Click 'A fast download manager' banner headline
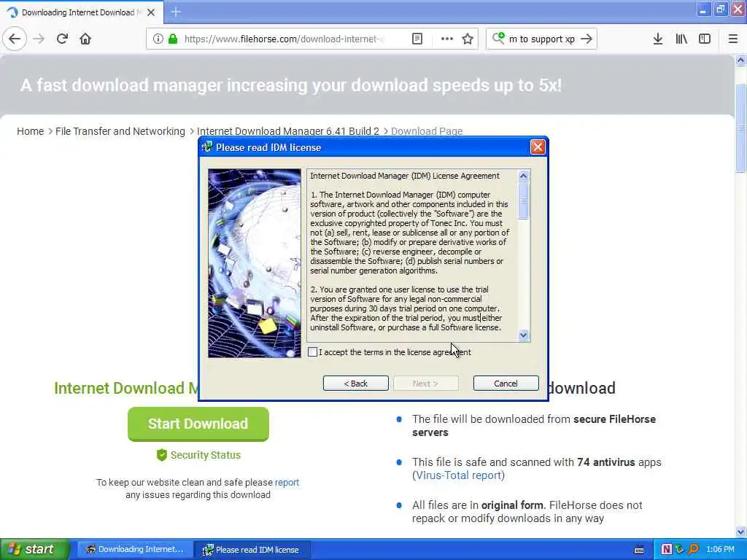This screenshot has height=560, width=747. (291, 85)
